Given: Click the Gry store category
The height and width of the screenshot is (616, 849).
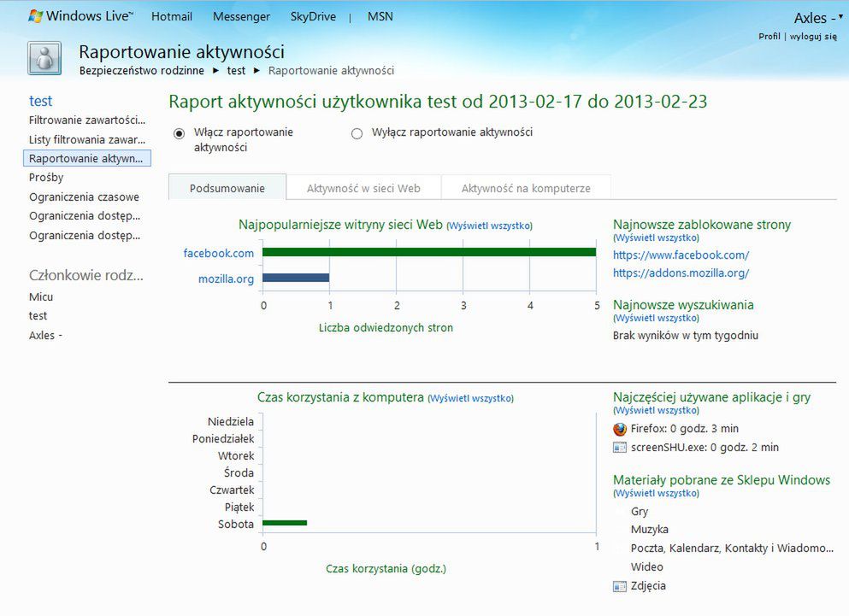Looking at the screenshot, I should pyautogui.click(x=640, y=512).
